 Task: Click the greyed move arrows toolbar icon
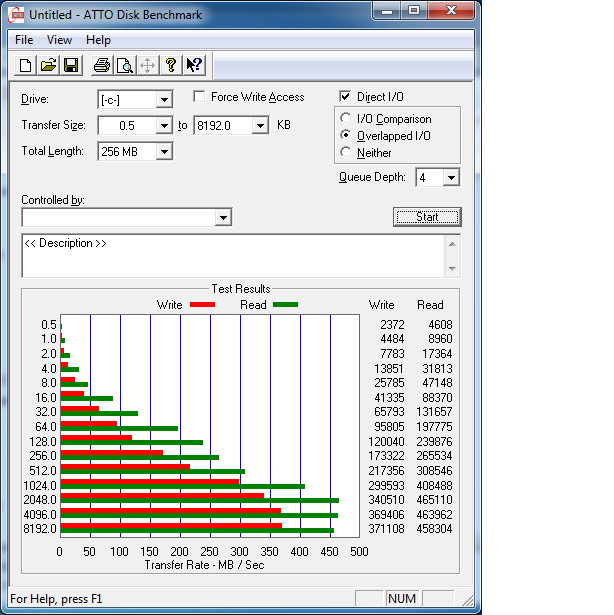click(148, 65)
